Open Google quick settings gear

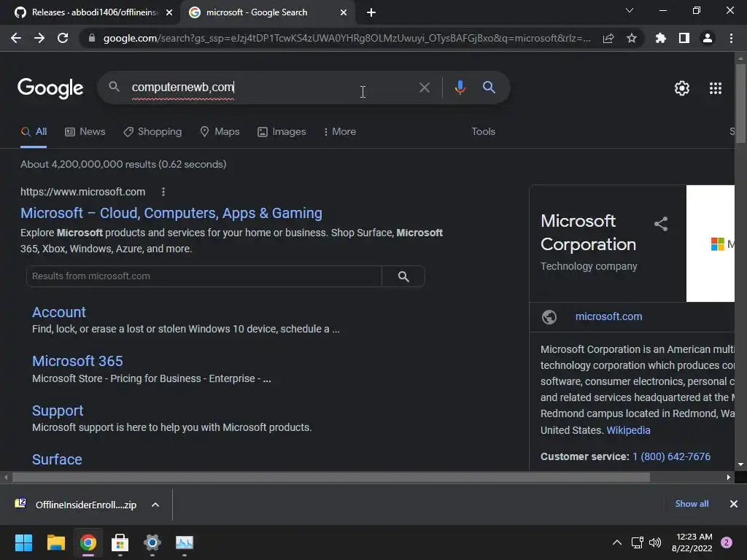[682, 88]
